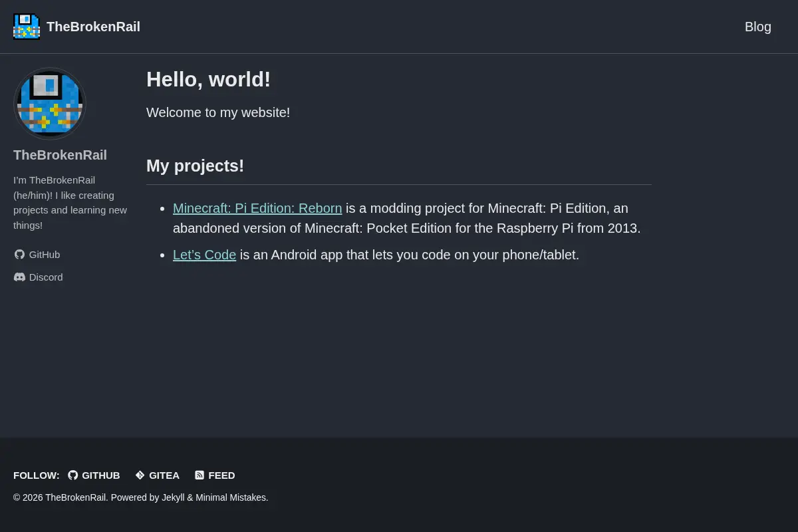This screenshot has height=532, width=798.
Task: Visit the Jekyll link in the footer
Action: (x=173, y=497)
